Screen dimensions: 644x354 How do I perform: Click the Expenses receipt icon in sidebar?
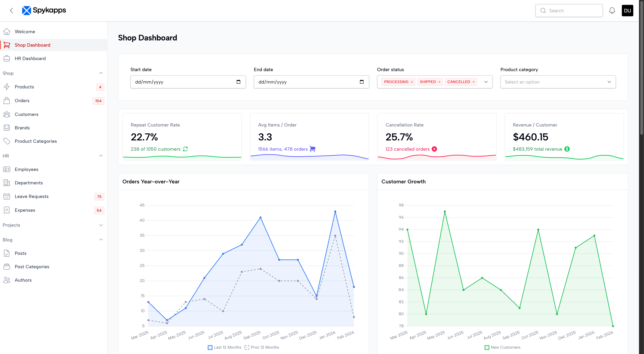pyautogui.click(x=7, y=210)
